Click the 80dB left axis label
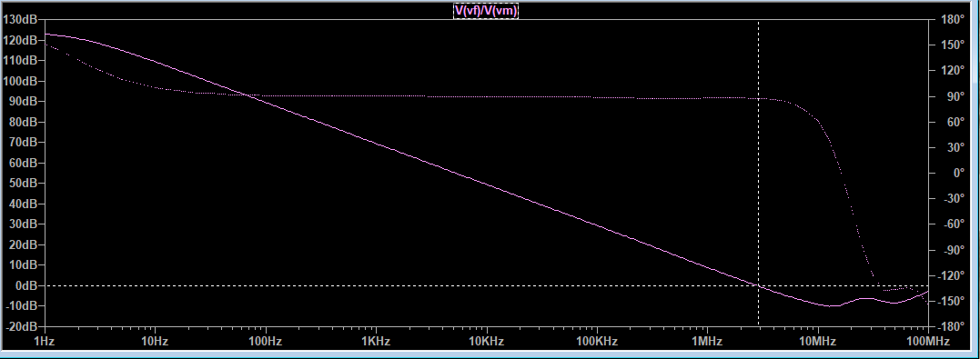The height and width of the screenshot is (359, 980). (23, 122)
